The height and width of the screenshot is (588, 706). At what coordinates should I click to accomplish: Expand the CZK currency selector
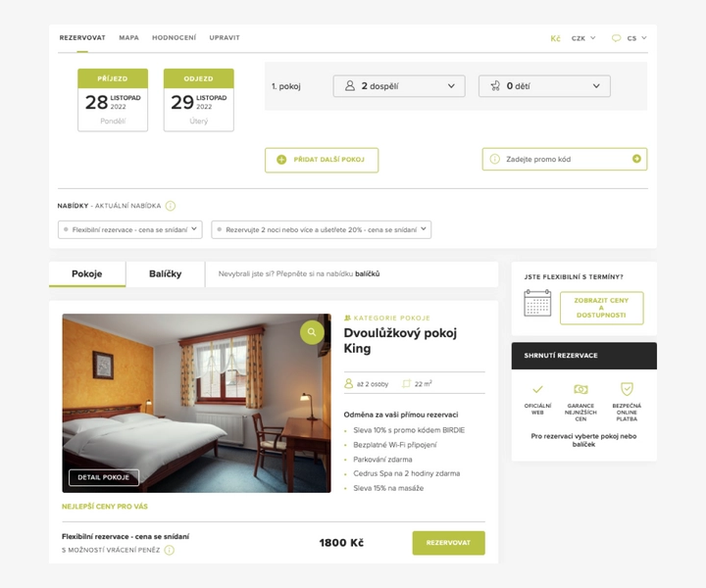583,38
